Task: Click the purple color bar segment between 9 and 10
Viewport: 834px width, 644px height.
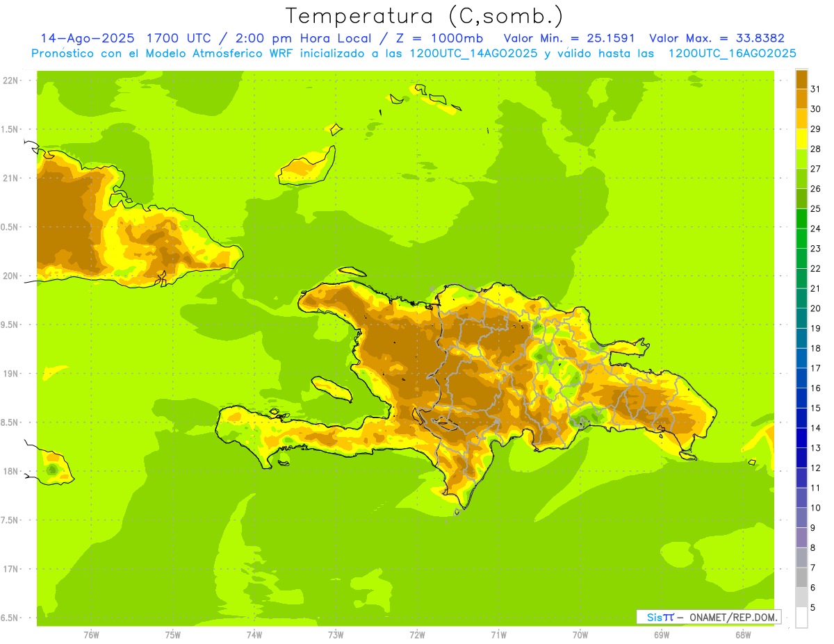Action: [x=801, y=518]
